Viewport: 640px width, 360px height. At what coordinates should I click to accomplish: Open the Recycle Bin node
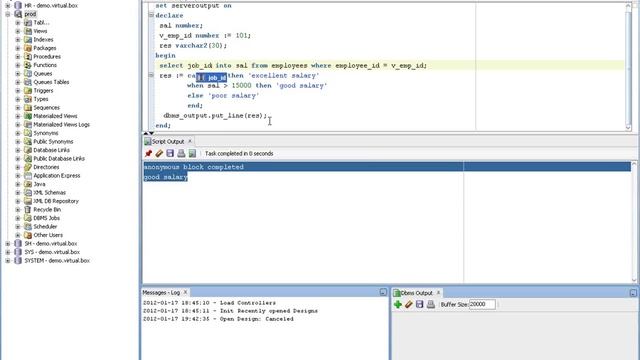pos(47,210)
